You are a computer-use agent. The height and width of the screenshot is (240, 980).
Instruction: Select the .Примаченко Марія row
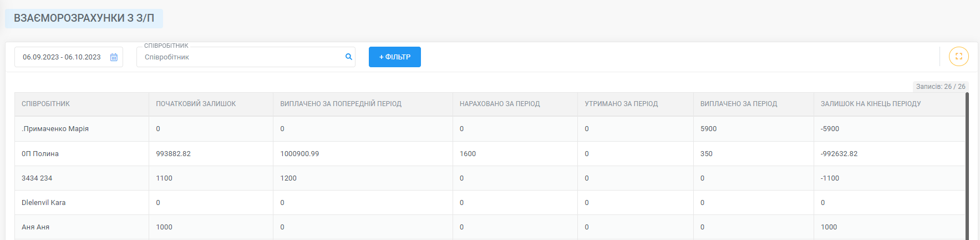click(x=490, y=129)
